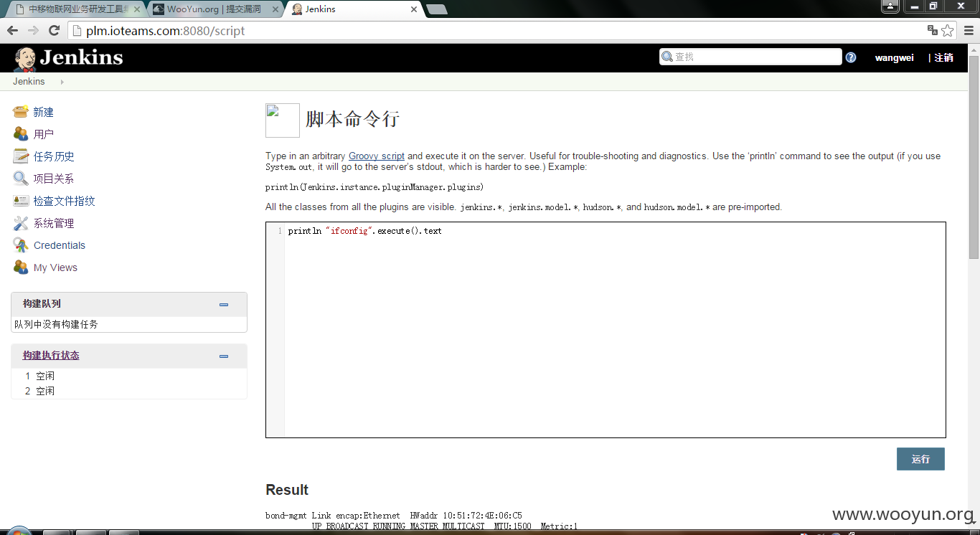This screenshot has width=980, height=535.
Task: Click the page vertical scrollbar thumb
Action: [974, 156]
